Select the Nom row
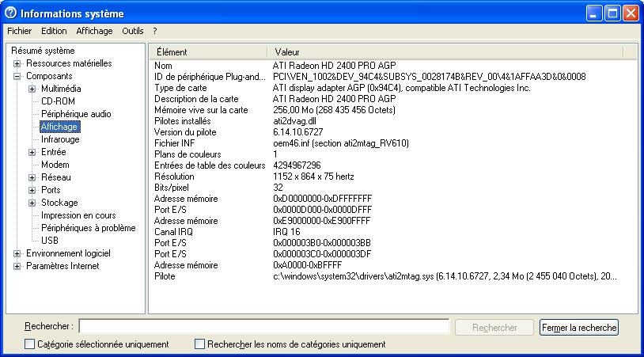The width and height of the screenshot is (644, 357). (x=393, y=66)
